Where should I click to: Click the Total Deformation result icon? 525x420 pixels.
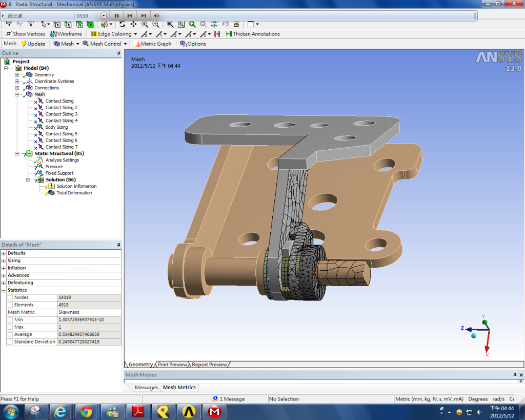point(51,193)
